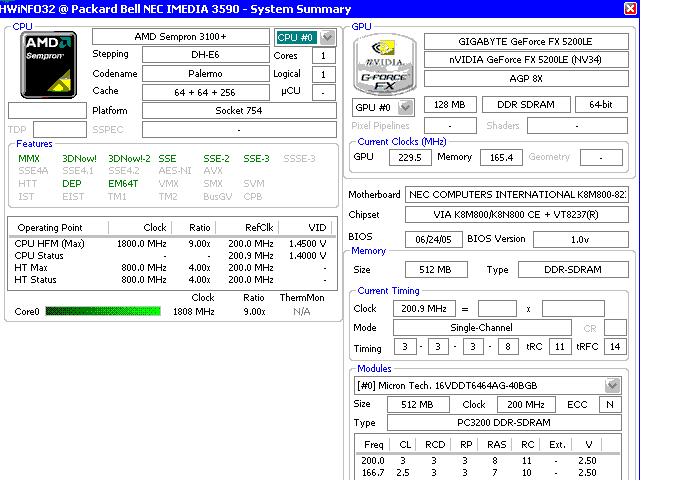Click the nVIDIA GeForce FX 5200LE (NV34) field
694x486 pixels.
click(x=526, y=60)
